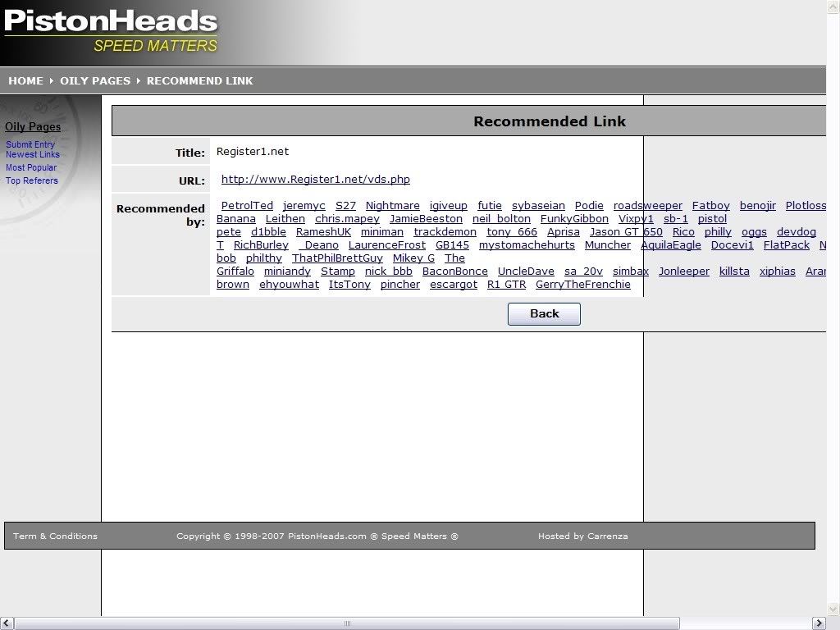Open Term & Conditions in the footer
The image size is (840, 630).
pyautogui.click(x=55, y=536)
